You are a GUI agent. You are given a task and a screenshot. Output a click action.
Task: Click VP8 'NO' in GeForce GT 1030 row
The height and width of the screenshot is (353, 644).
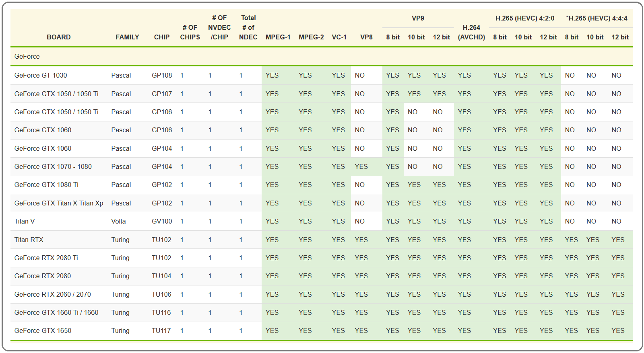(359, 75)
